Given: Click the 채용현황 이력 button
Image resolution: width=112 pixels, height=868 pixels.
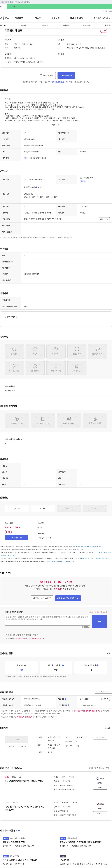Looking at the screenshot, I should pyautogui.click(x=100, y=738).
